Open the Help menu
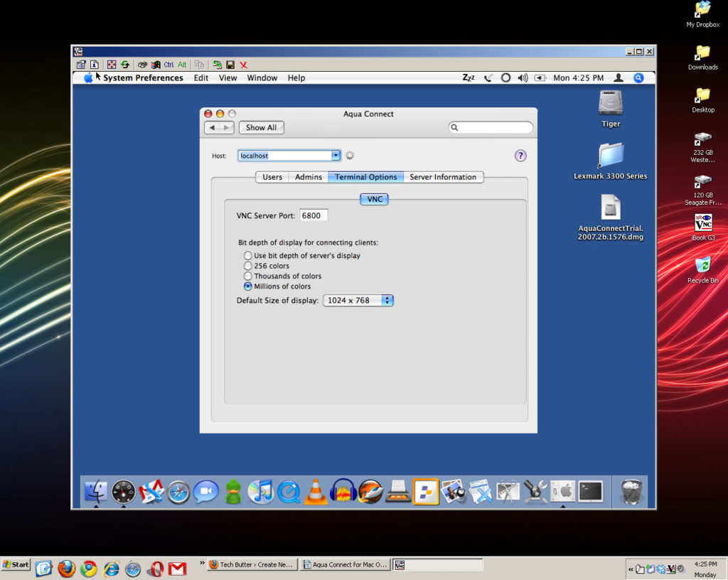Screen dimensions: 728x580 (296, 78)
